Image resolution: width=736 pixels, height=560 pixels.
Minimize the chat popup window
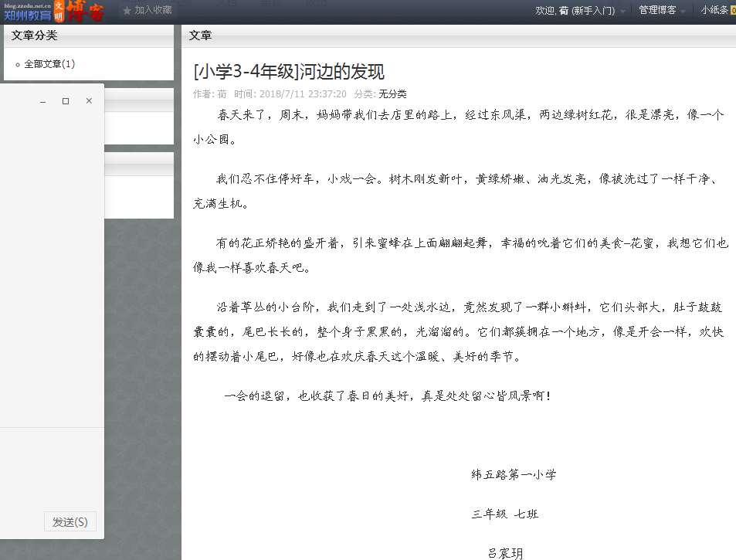[43, 101]
